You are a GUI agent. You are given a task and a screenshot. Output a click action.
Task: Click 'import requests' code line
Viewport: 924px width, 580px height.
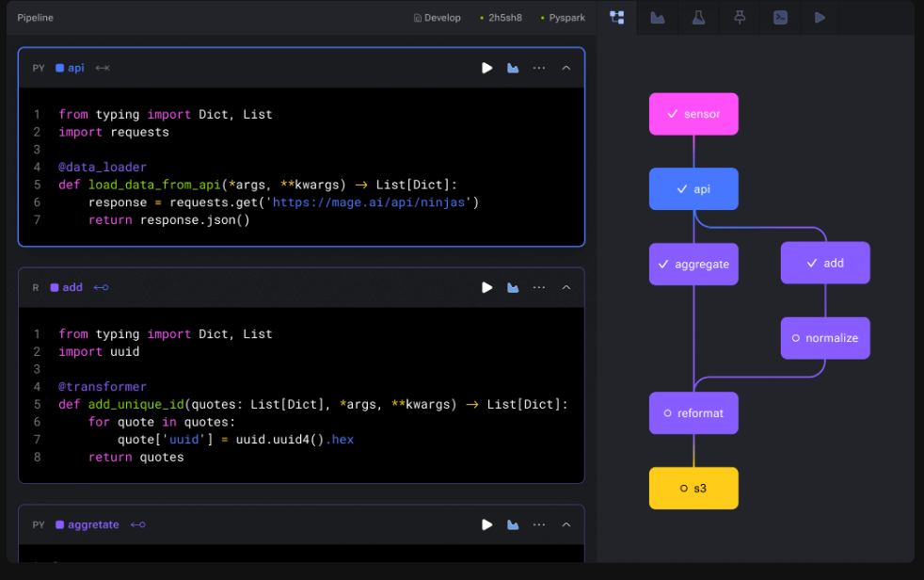coord(114,132)
